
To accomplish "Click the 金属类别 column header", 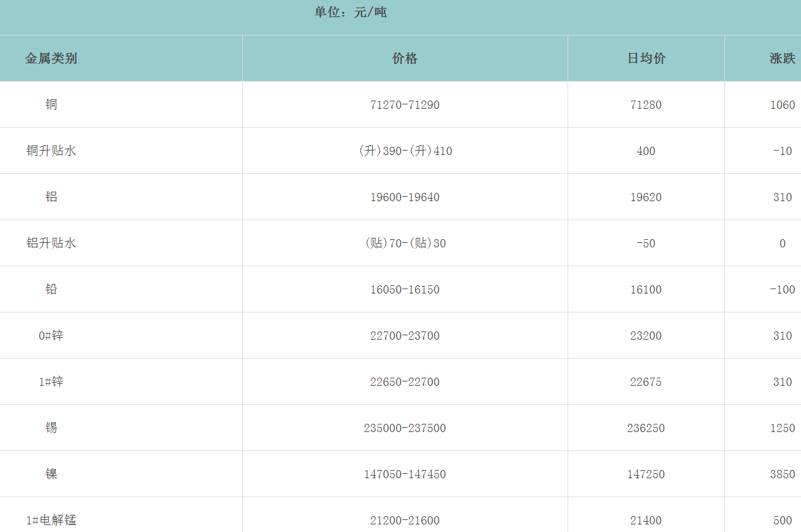I will [51, 59].
